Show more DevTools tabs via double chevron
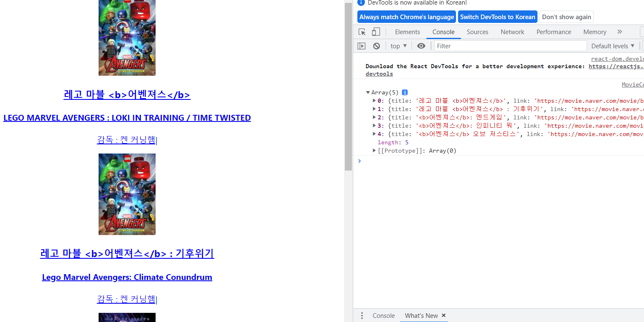 pos(620,32)
